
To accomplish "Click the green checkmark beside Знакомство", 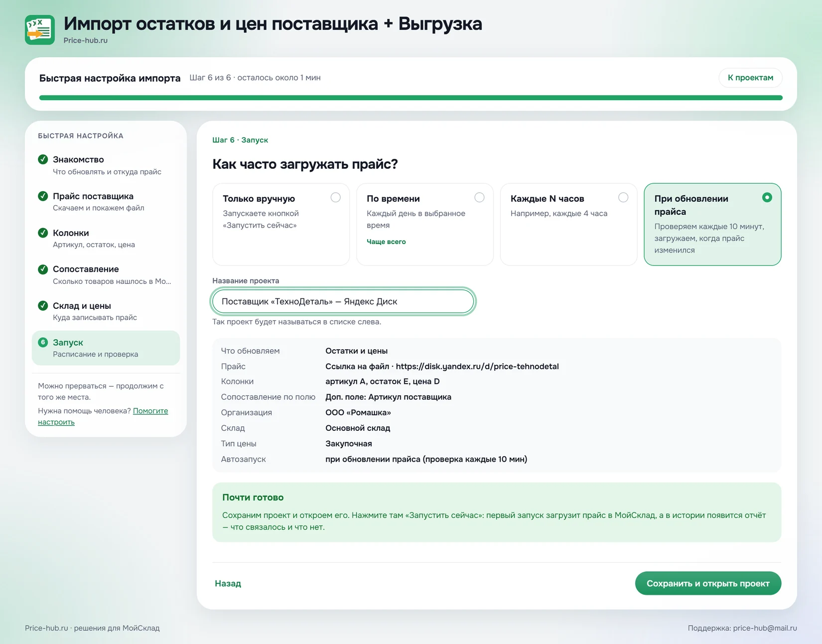I will 43,159.
